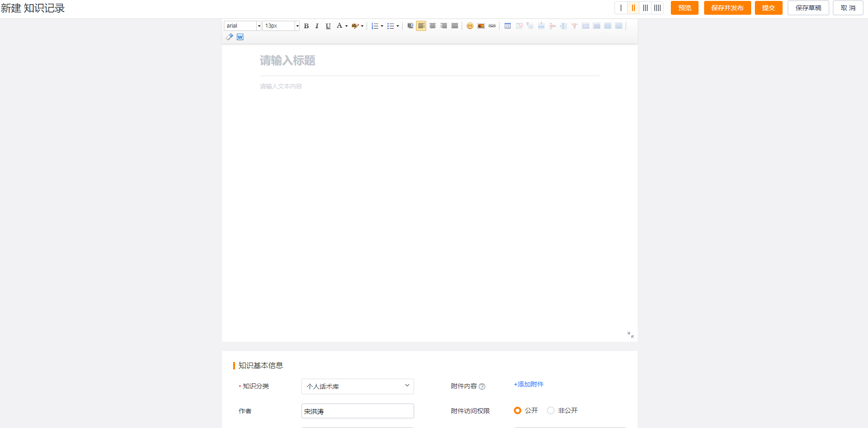Expand the font size dropdown
This screenshot has width=868, height=428.
[297, 25]
